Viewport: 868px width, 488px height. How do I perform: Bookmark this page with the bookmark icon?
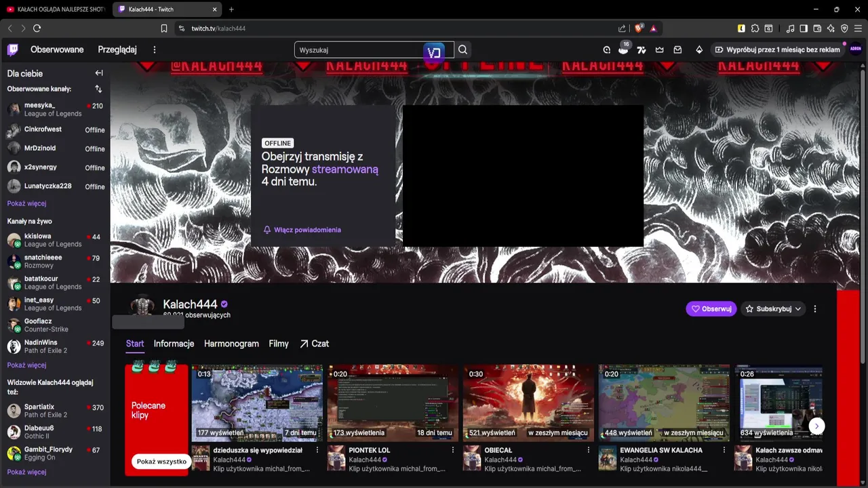[x=164, y=28]
